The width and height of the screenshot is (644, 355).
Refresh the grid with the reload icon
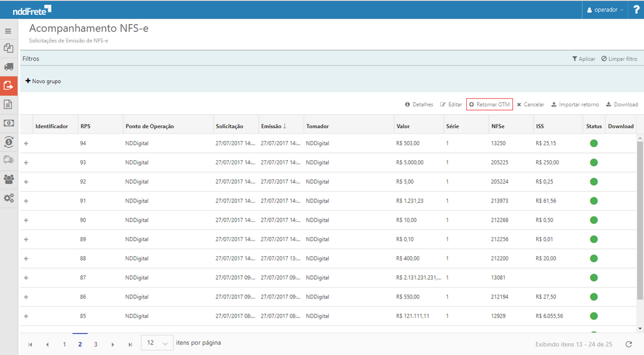[628, 344]
